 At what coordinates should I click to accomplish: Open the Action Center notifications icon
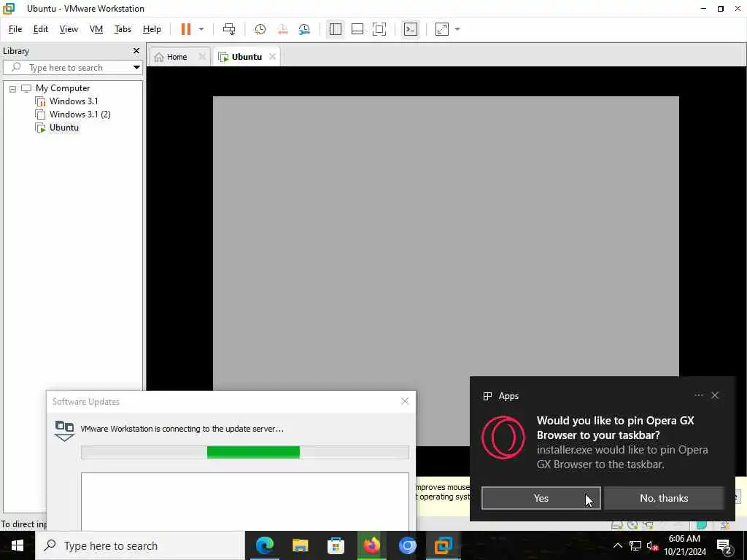click(x=724, y=545)
